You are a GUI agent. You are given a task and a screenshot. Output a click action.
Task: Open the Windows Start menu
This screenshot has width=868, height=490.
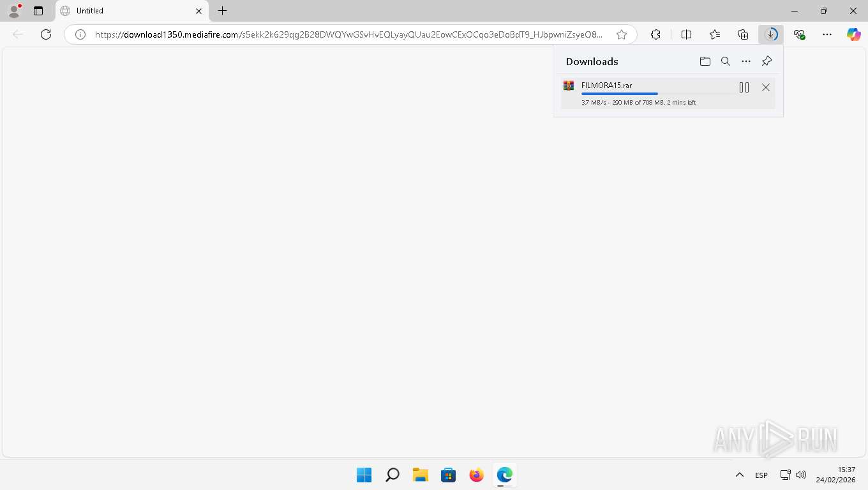[364, 475]
